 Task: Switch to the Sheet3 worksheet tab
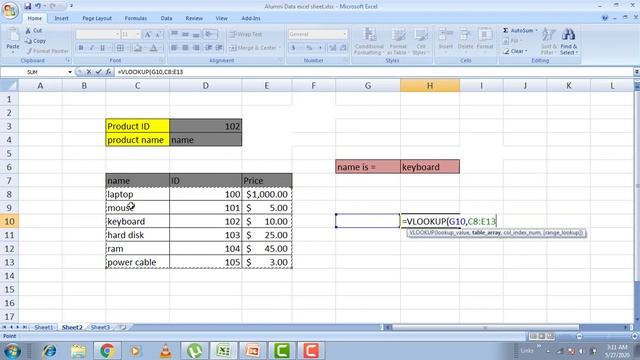[x=100, y=327]
